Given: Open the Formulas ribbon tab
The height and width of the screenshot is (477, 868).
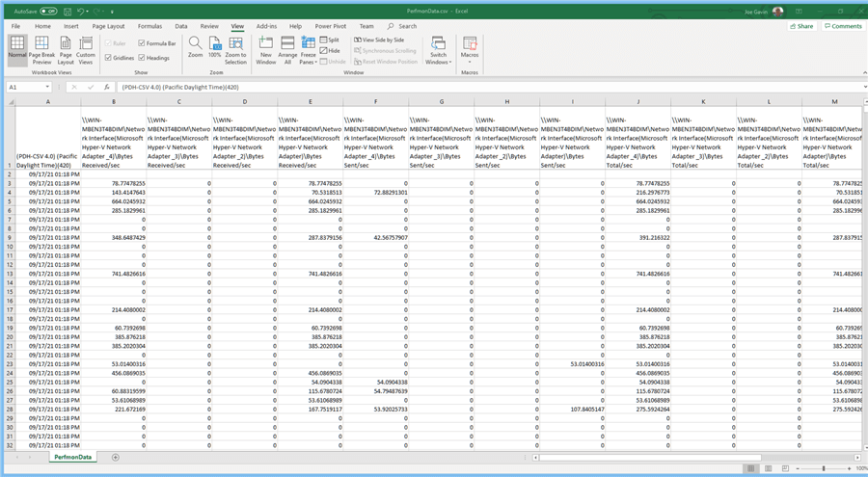Looking at the screenshot, I should pyautogui.click(x=149, y=26).
